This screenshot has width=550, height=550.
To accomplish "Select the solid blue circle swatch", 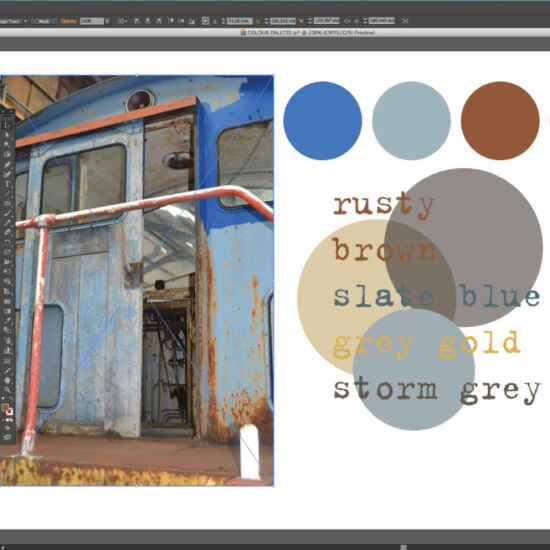I will pyautogui.click(x=322, y=121).
